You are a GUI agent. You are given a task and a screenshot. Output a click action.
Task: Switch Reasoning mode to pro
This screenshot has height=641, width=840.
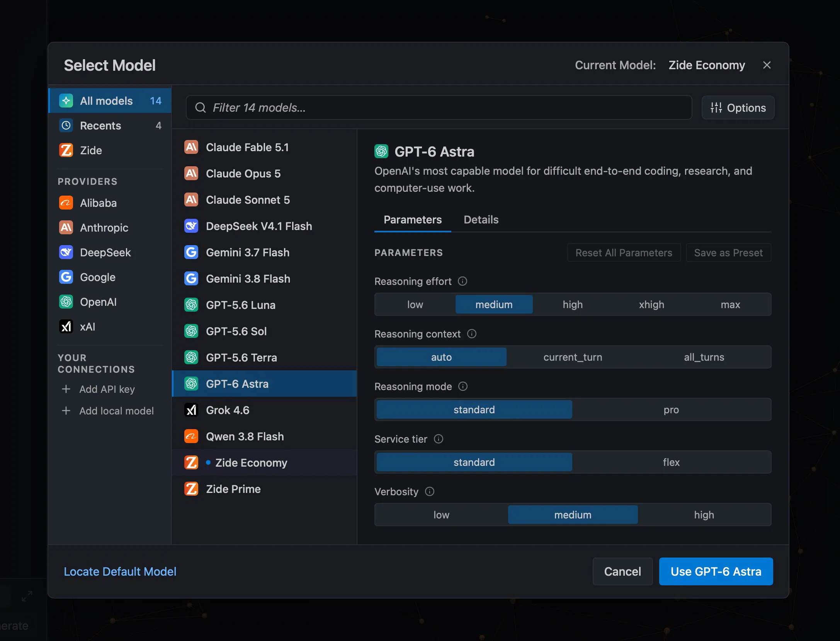[x=671, y=410]
